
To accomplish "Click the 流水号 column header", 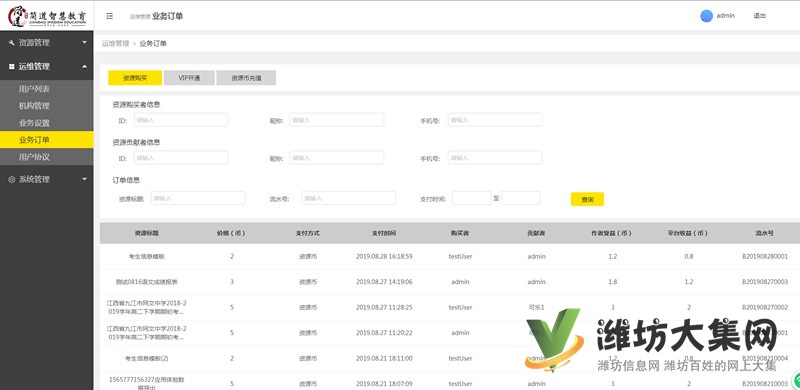I will click(764, 233).
